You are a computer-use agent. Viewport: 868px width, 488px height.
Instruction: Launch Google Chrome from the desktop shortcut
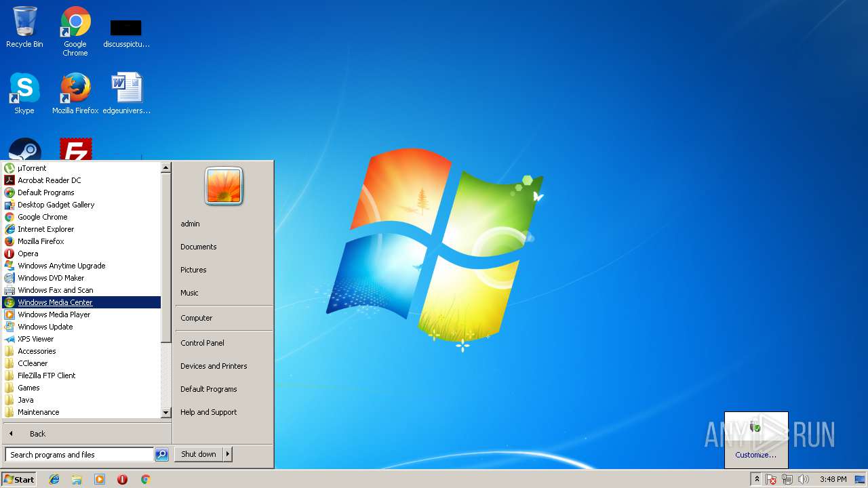coord(75,31)
